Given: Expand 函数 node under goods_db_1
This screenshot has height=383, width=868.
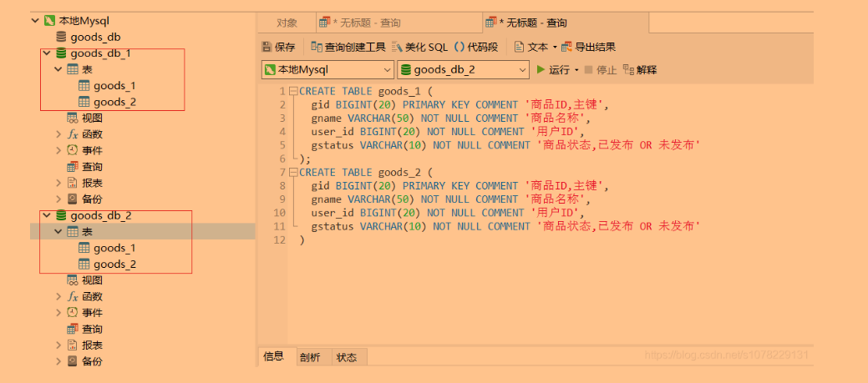Looking at the screenshot, I should pyautogui.click(x=58, y=134).
